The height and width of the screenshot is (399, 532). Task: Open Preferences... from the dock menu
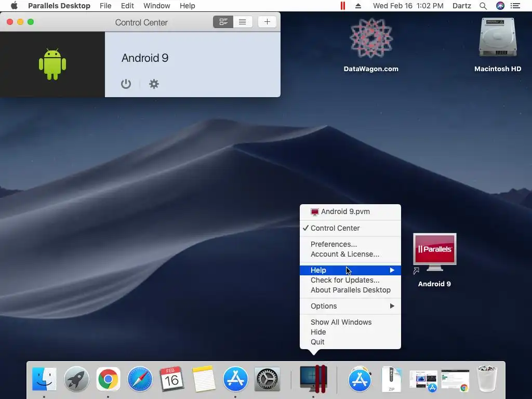pyautogui.click(x=350, y=244)
